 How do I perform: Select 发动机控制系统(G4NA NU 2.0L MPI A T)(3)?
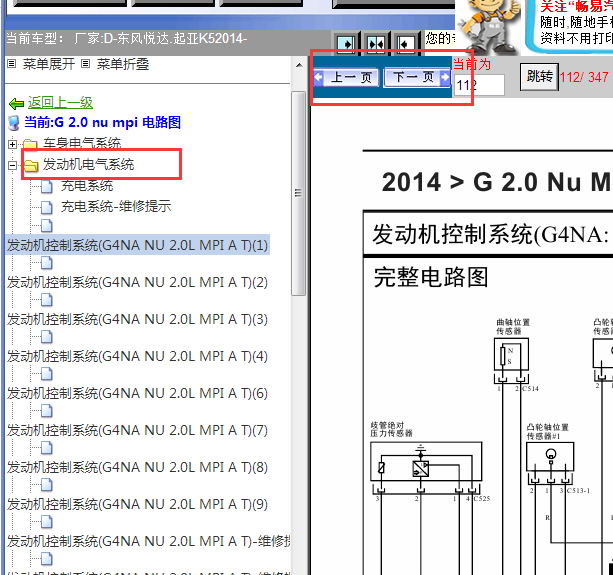click(137, 319)
